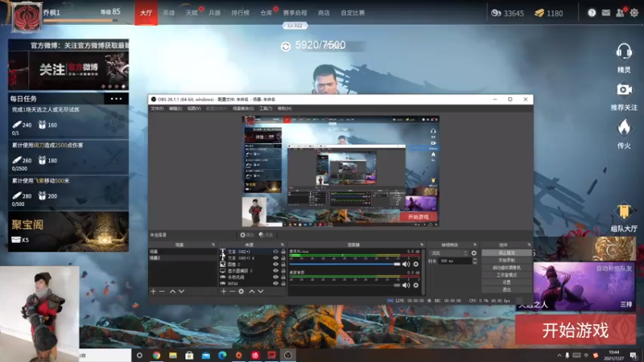644x362 pixels.
Task: Toggle visibility of 图像 2 source
Action: (275, 265)
